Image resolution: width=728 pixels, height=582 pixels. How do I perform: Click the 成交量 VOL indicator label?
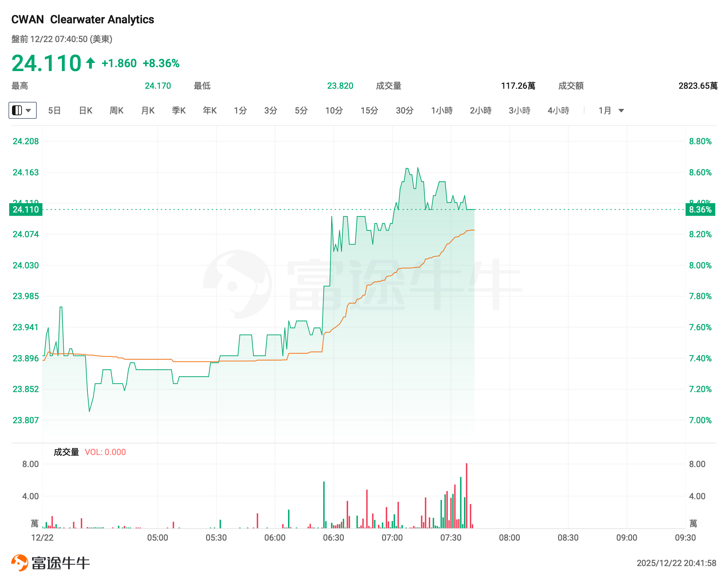tap(89, 452)
